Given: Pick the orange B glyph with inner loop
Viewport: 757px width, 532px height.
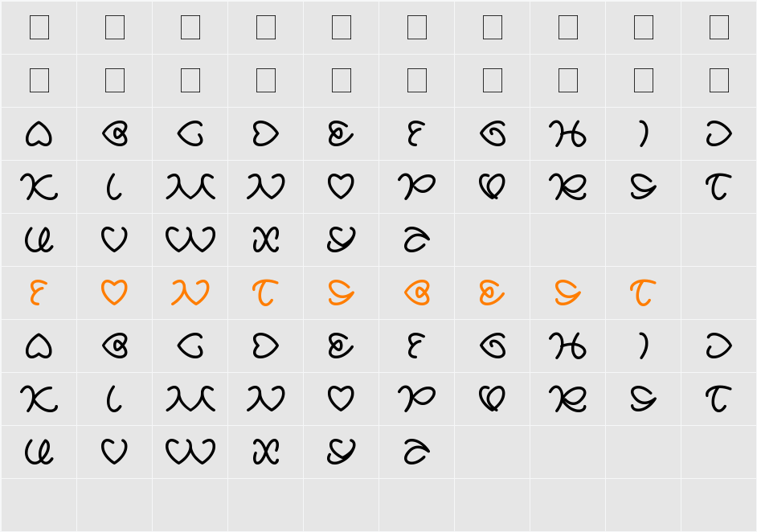Looking at the screenshot, I should coord(417,293).
